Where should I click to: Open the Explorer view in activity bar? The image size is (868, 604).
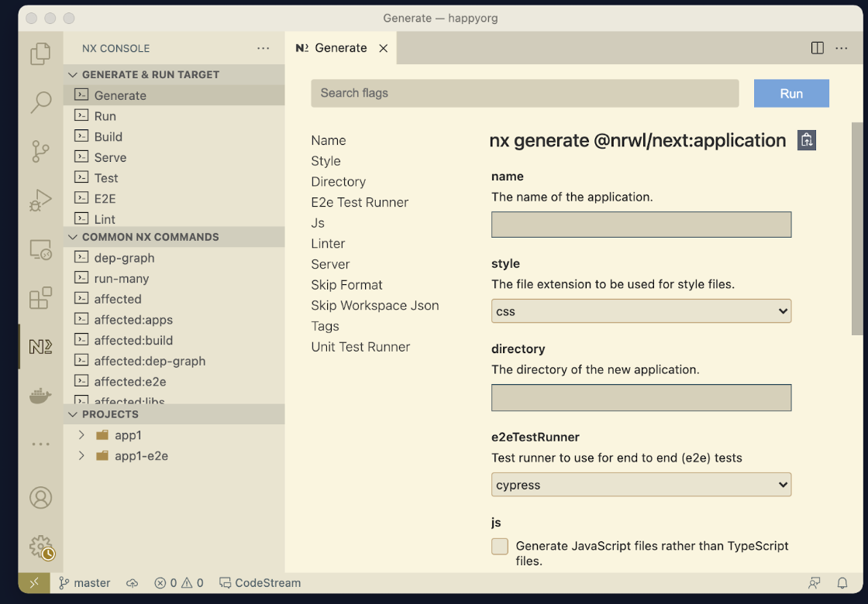pyautogui.click(x=40, y=53)
